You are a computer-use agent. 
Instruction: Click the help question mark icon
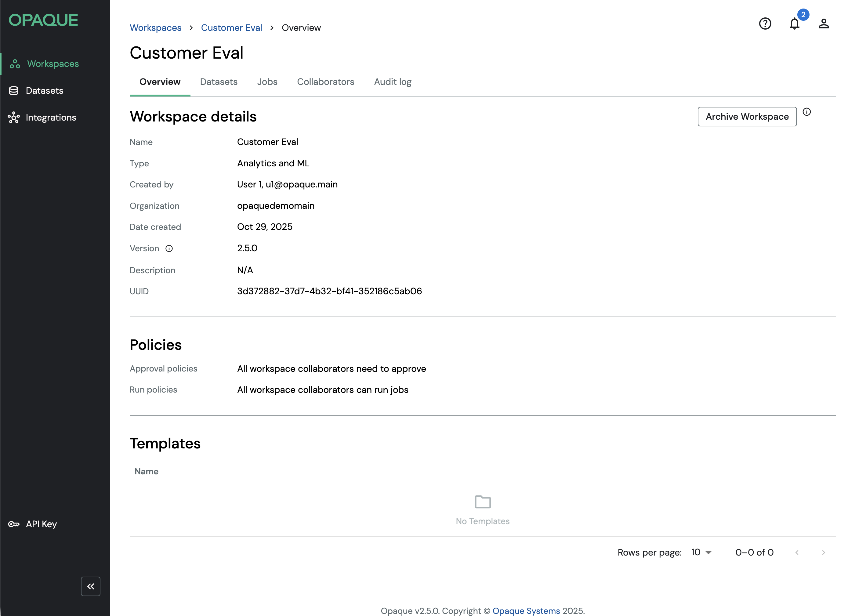[x=765, y=24]
